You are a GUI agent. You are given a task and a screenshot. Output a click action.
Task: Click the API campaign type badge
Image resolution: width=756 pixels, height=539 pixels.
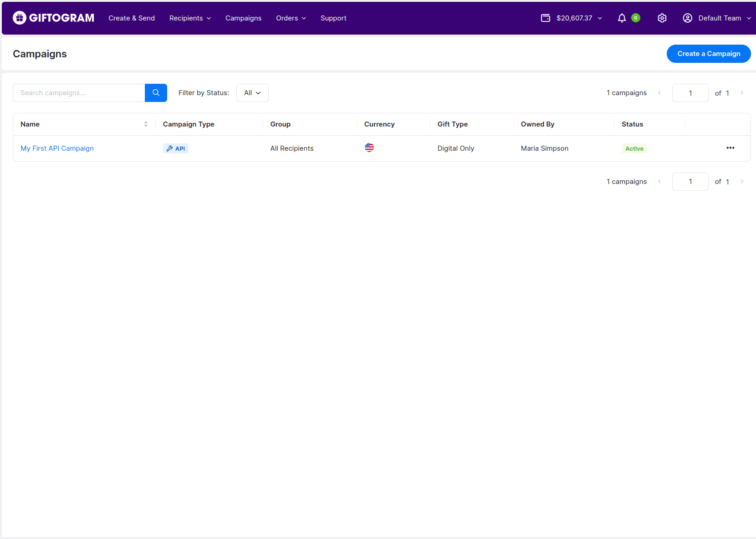point(176,148)
